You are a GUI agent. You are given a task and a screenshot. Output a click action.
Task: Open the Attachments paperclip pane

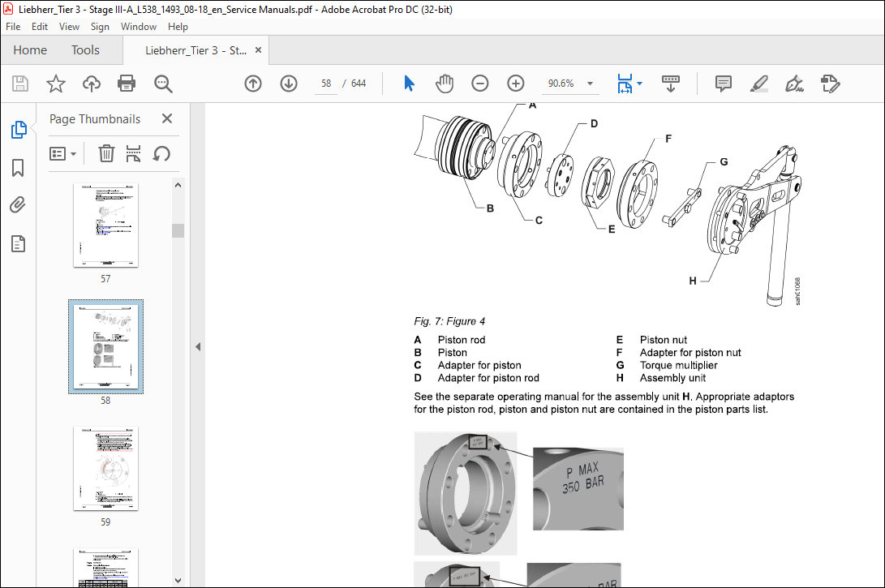(x=18, y=205)
